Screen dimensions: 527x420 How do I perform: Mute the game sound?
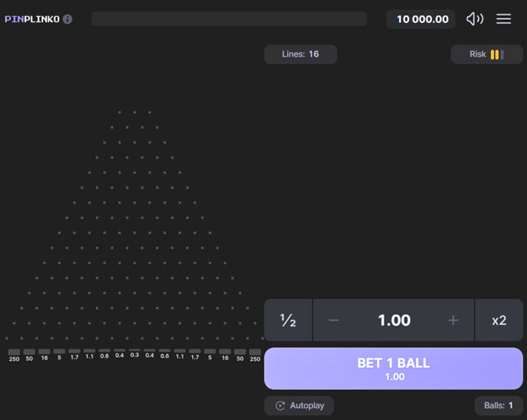click(474, 19)
